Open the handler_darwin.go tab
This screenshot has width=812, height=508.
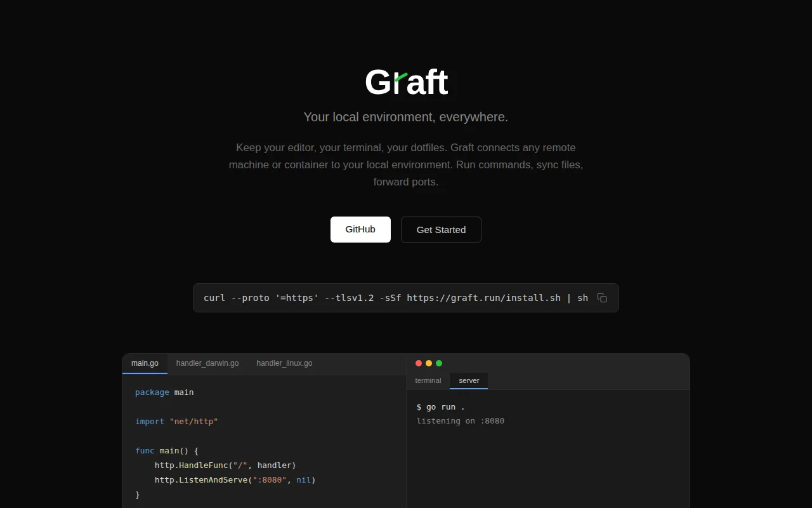click(207, 363)
